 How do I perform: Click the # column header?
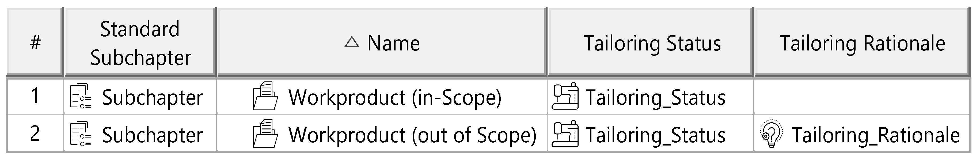(x=35, y=43)
